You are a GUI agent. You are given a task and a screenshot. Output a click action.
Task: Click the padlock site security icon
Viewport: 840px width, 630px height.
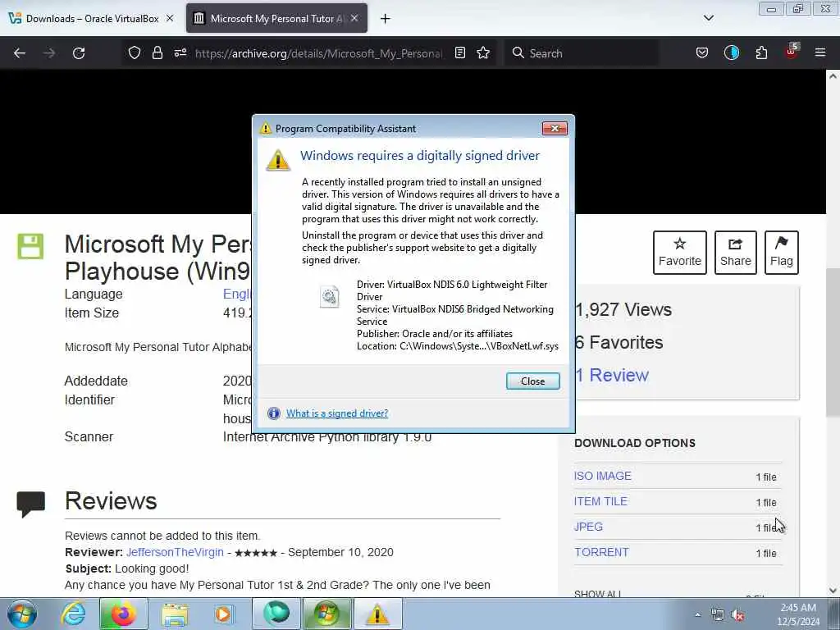tap(157, 52)
